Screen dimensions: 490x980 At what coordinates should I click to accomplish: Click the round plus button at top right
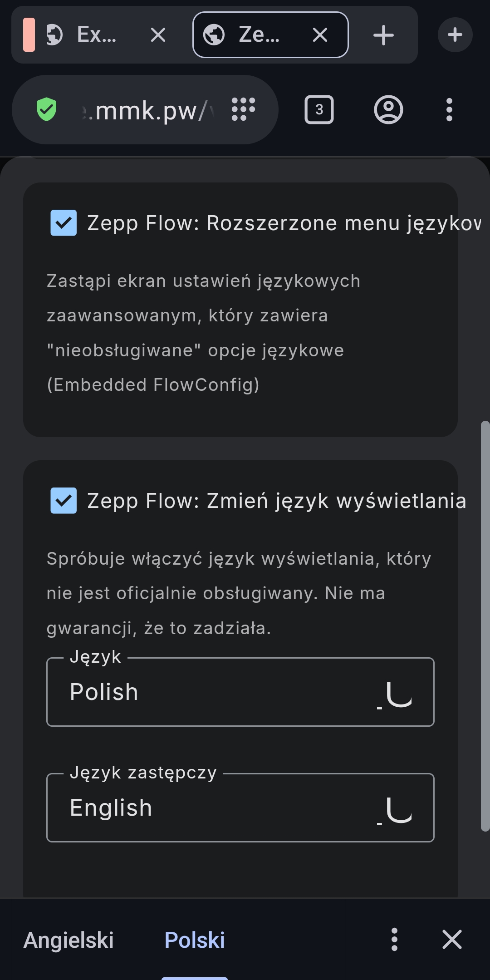[455, 35]
